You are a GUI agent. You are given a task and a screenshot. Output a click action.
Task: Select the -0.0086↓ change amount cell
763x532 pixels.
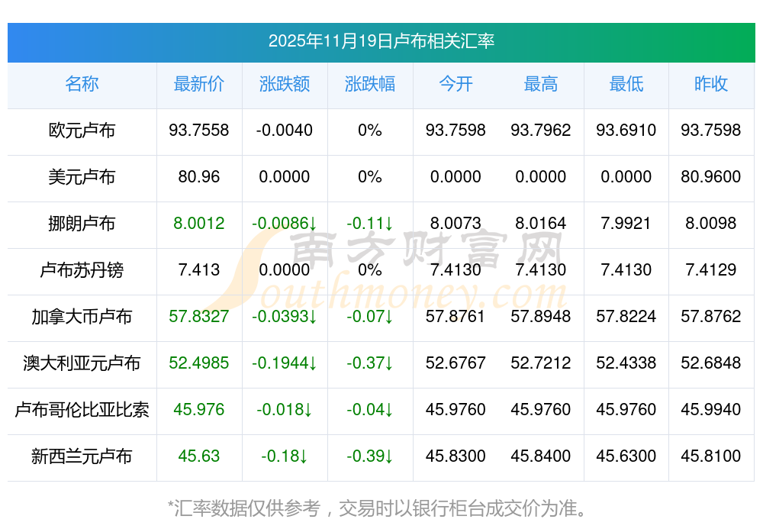(x=285, y=224)
